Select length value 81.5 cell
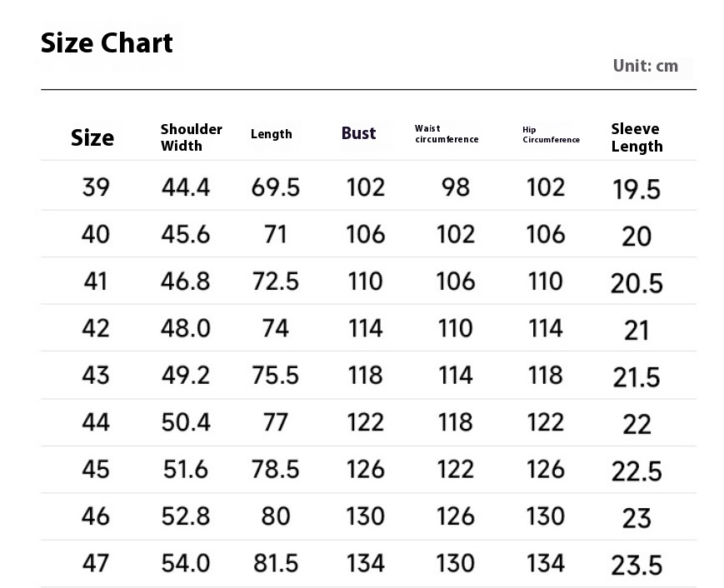Screen dimensions: 724x588 click(x=275, y=564)
